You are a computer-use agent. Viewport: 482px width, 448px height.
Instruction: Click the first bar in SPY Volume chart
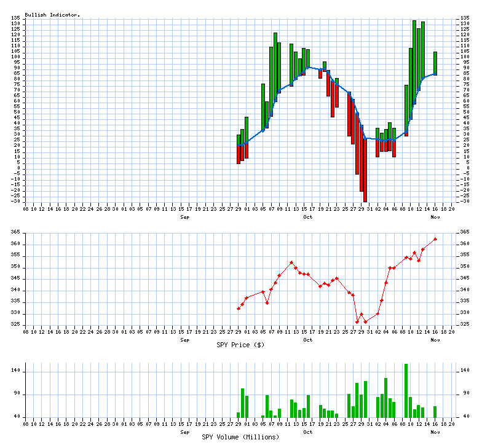tap(238, 415)
